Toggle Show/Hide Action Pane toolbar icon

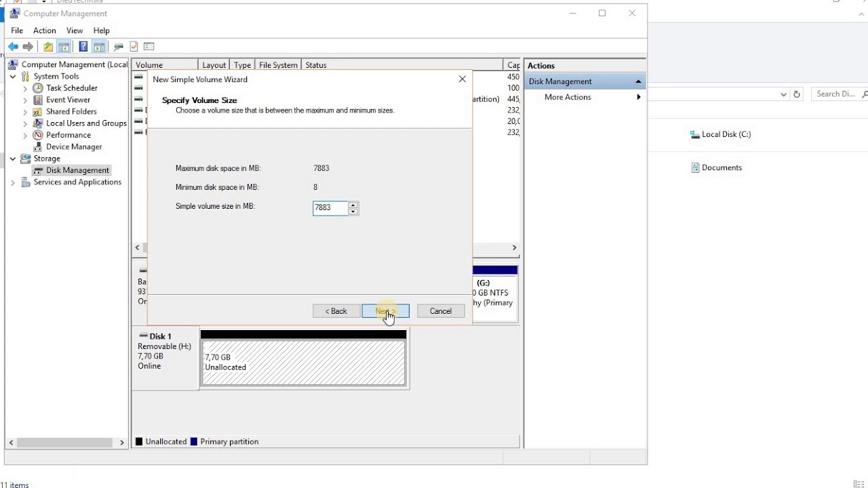(x=99, y=47)
